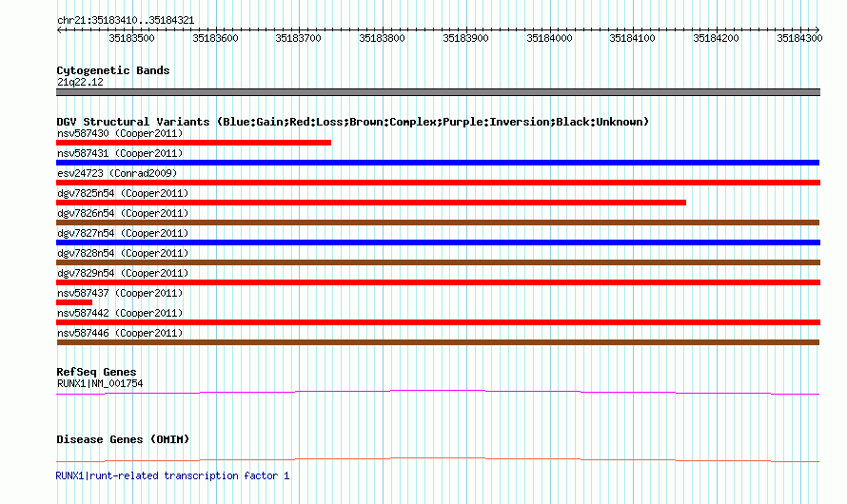Select the nsv587442 red loss bar
Screen dimensions: 847x504
click(438, 322)
